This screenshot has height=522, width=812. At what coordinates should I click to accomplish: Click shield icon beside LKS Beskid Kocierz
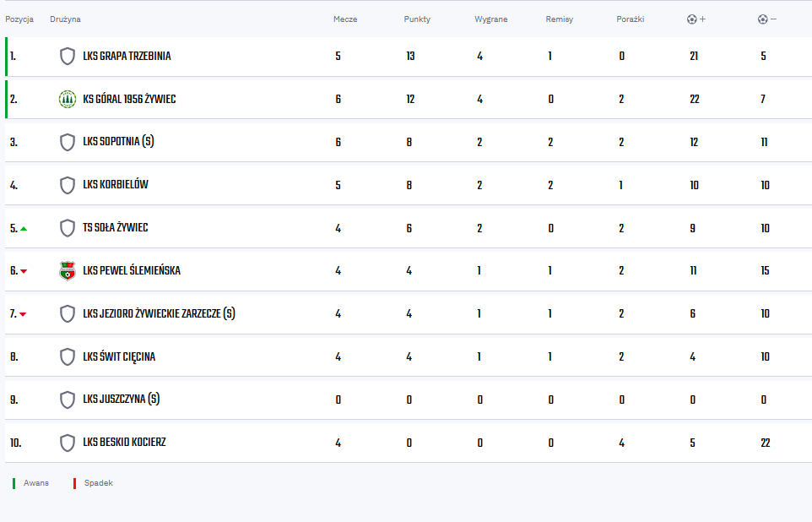pos(68,443)
